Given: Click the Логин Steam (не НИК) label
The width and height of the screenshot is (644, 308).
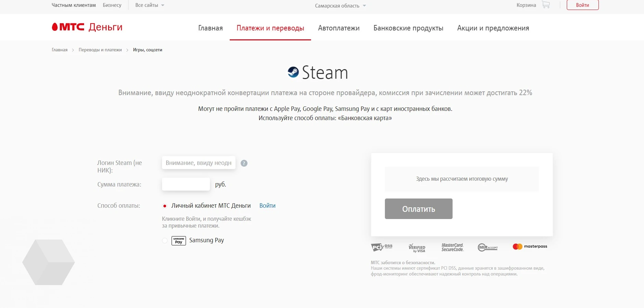Looking at the screenshot, I should pos(120,167).
